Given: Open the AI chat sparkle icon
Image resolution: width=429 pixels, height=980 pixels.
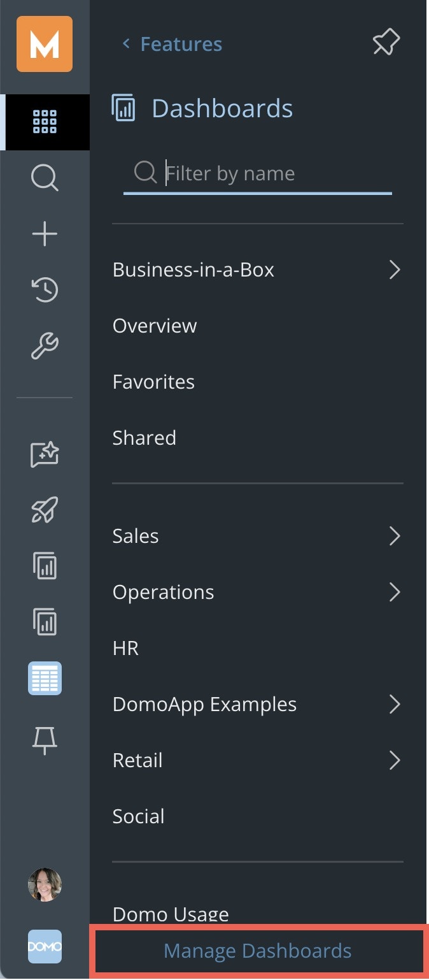Looking at the screenshot, I should pos(45,454).
